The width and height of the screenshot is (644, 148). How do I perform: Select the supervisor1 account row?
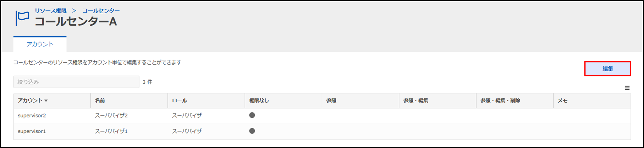322,131
